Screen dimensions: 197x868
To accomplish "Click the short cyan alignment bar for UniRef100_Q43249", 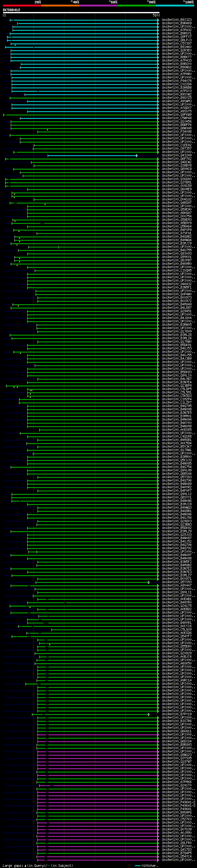I will pyautogui.click(x=92, y=156).
